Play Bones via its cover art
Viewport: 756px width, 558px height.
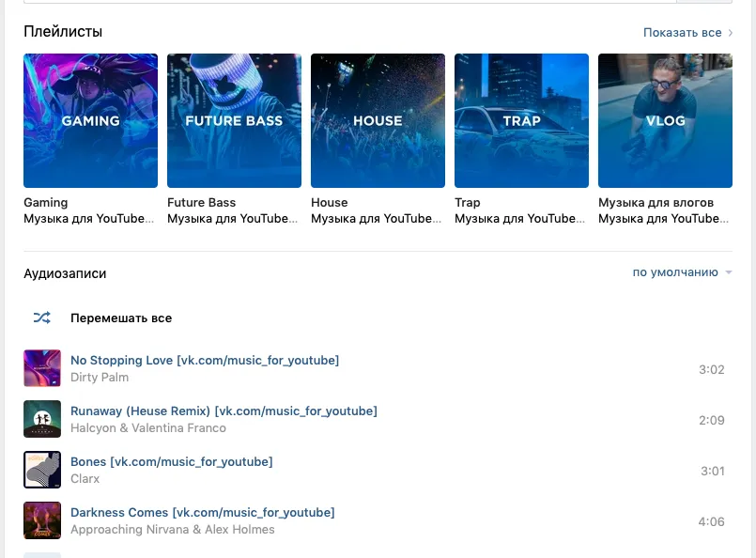[x=42, y=470]
